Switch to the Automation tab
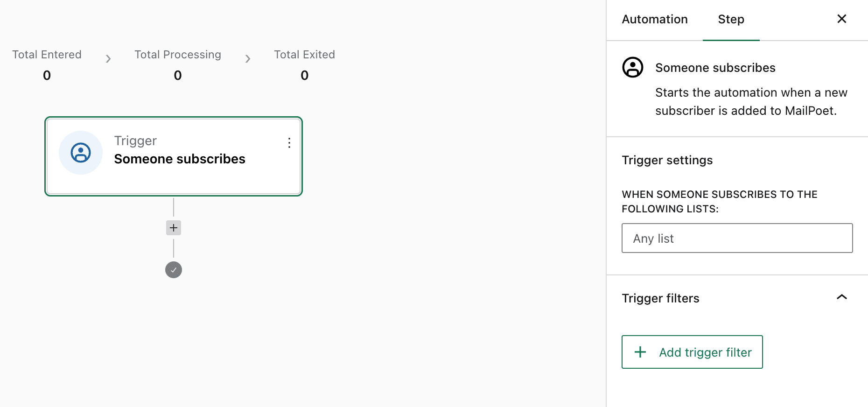 pos(655,20)
